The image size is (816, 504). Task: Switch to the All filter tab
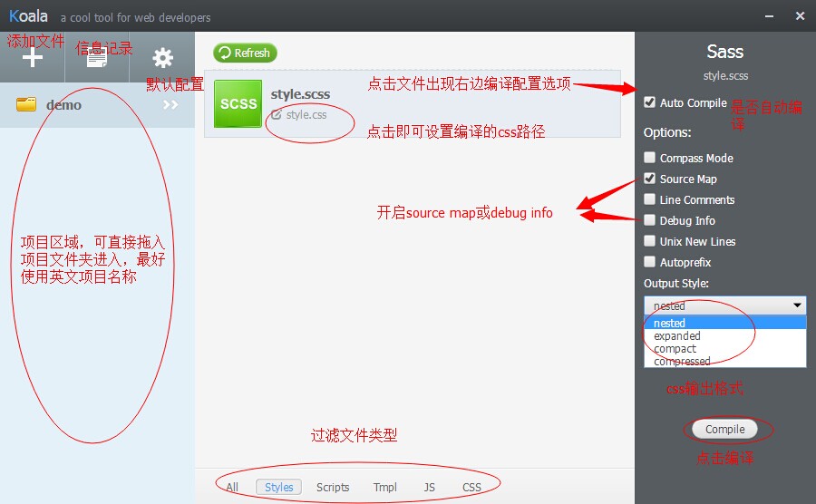(232, 488)
